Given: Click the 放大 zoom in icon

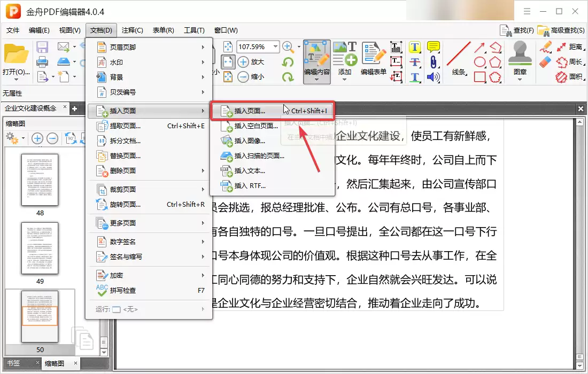Looking at the screenshot, I should 243,61.
